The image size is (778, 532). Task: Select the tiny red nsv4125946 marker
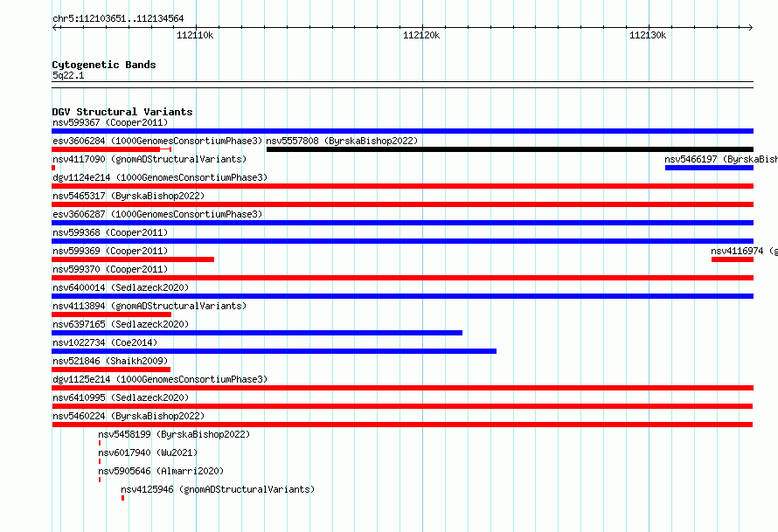[122, 498]
